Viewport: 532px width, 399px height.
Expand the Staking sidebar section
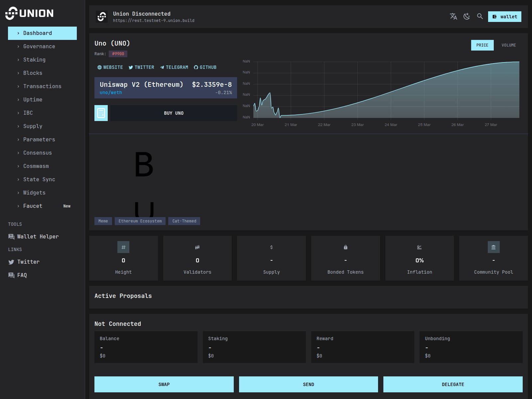click(34, 60)
